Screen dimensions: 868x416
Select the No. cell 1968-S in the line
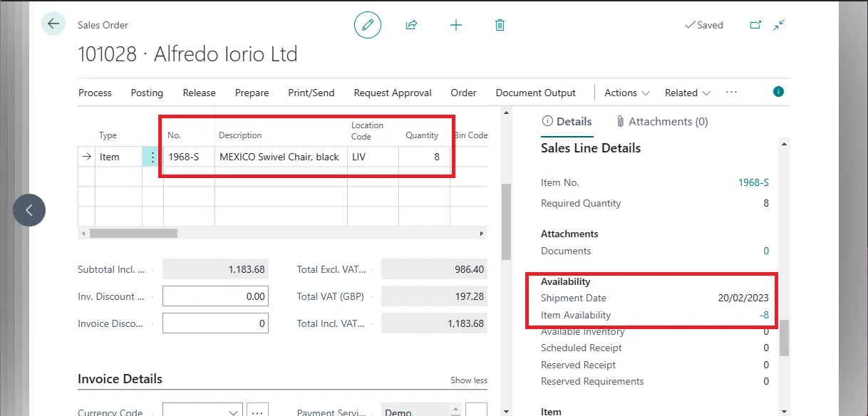pos(189,157)
